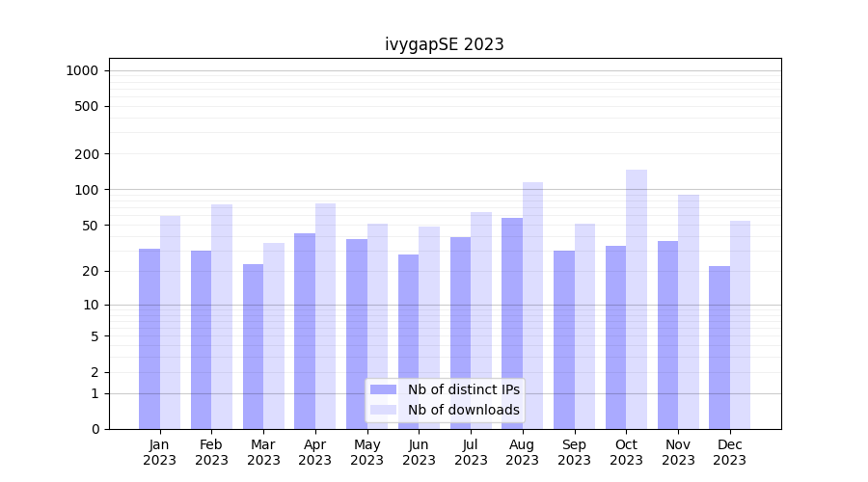Select the 'May 2023' x-axis label

(x=367, y=452)
